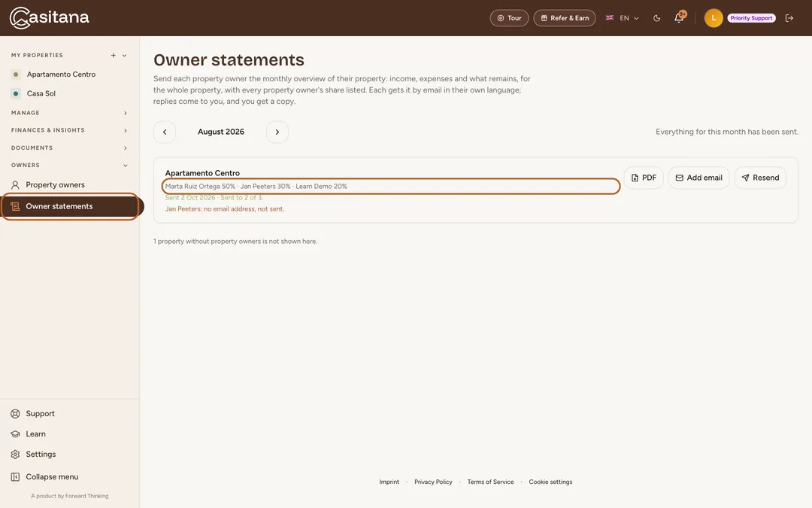Screen dimensions: 812x508
Task: Expand the Manage section
Action: tap(69, 112)
